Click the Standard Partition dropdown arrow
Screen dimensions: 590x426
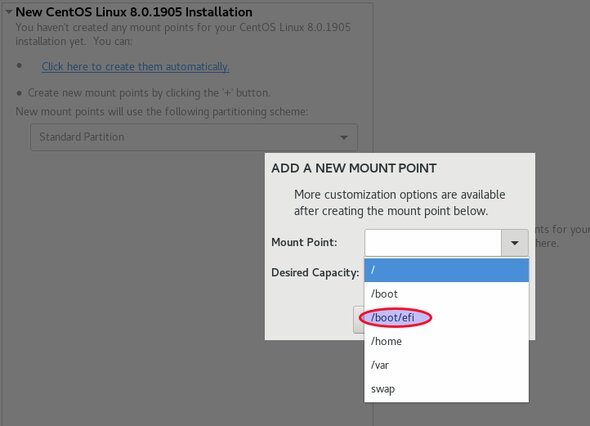pyautogui.click(x=344, y=137)
